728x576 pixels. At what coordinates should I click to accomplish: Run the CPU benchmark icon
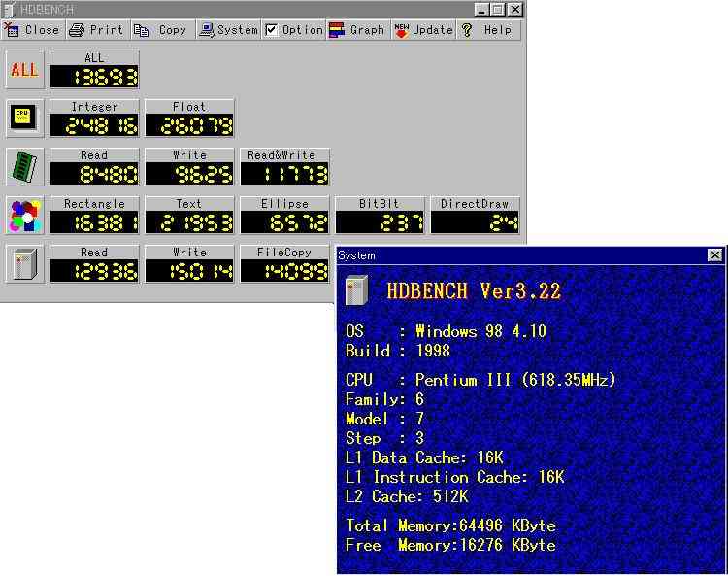[24, 118]
